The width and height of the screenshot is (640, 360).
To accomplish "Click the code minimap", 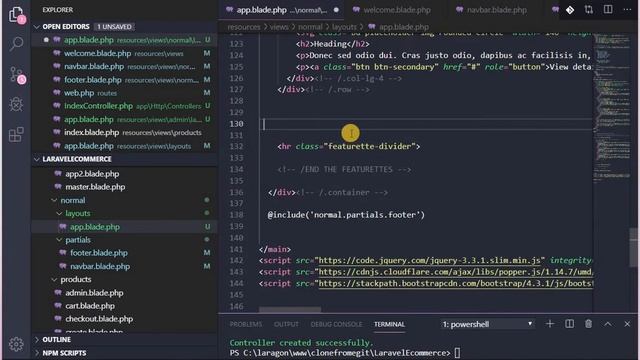I will coord(612,108).
